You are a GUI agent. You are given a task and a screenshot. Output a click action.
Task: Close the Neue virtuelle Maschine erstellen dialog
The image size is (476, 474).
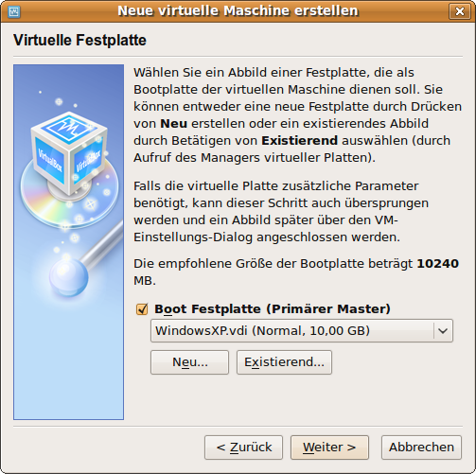pyautogui.click(x=460, y=11)
